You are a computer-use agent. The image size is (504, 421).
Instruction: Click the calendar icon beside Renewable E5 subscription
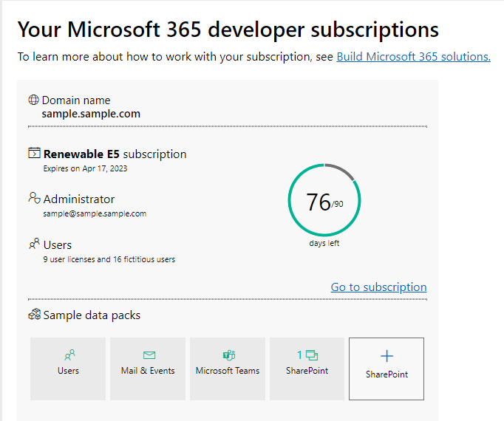34,153
